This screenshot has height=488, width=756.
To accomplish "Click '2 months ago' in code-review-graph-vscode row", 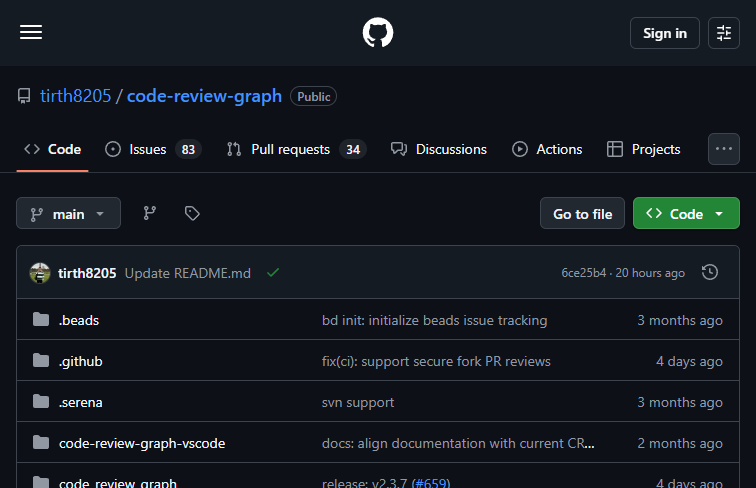I will (680, 443).
